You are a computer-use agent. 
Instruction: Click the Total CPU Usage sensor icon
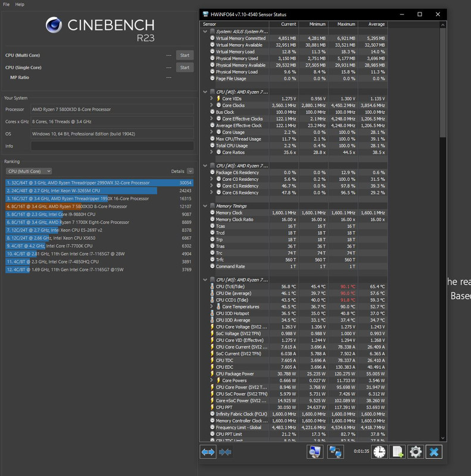213,145
